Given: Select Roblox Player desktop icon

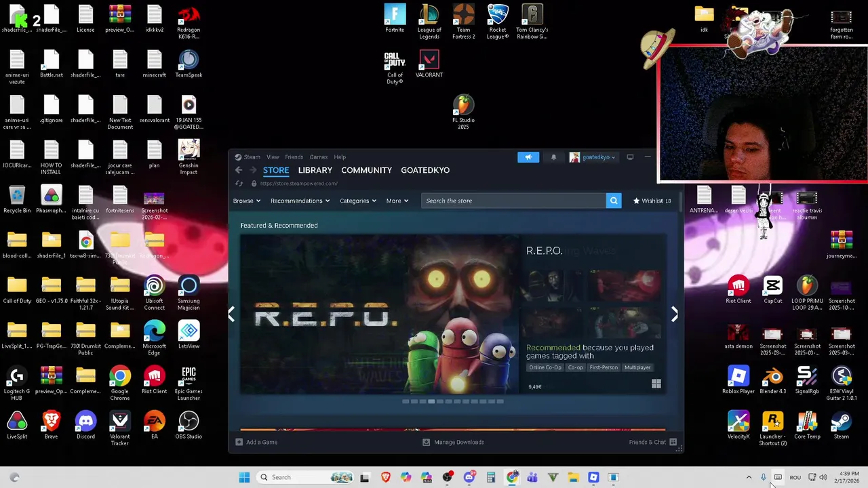Looking at the screenshot, I should click(738, 380).
